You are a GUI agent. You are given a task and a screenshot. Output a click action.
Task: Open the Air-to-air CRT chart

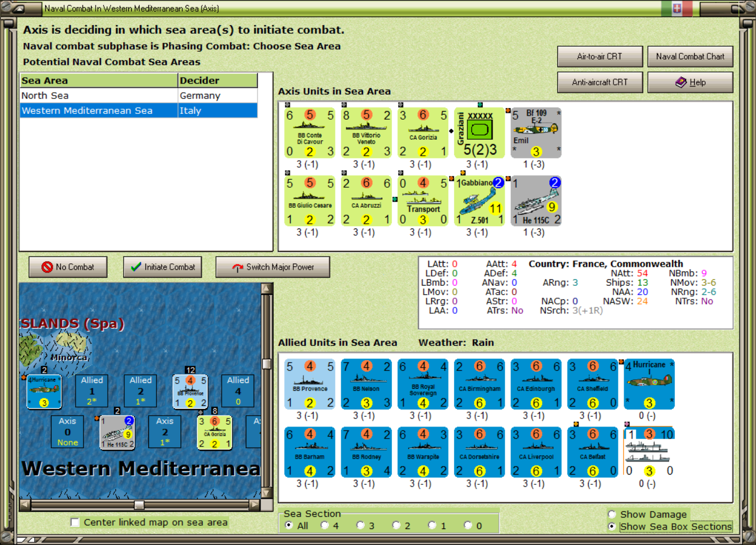[600, 57]
